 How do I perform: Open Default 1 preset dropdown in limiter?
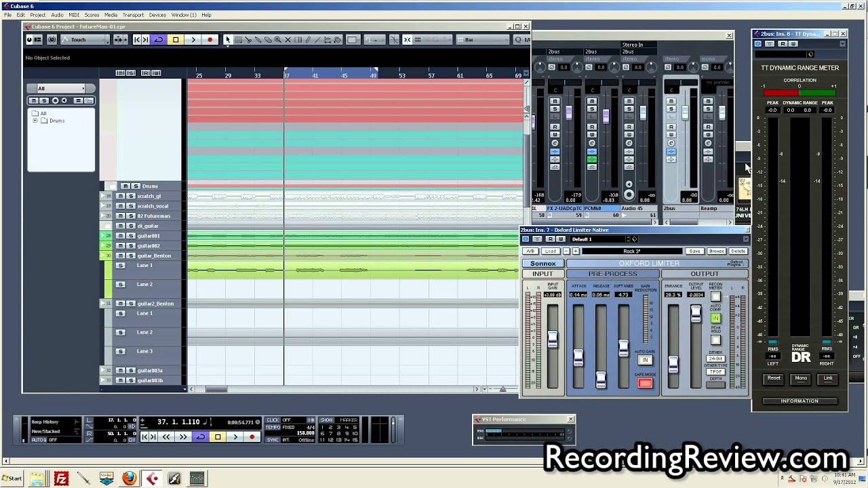pyautogui.click(x=599, y=239)
